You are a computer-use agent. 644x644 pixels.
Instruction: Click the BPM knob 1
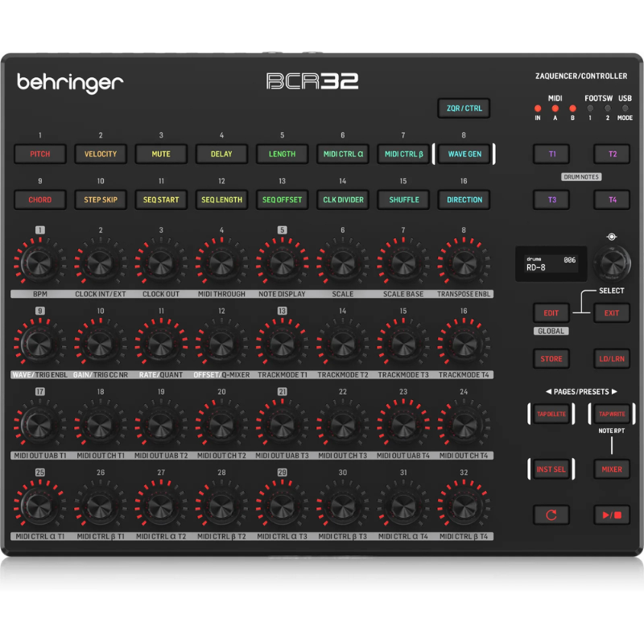pos(39,262)
